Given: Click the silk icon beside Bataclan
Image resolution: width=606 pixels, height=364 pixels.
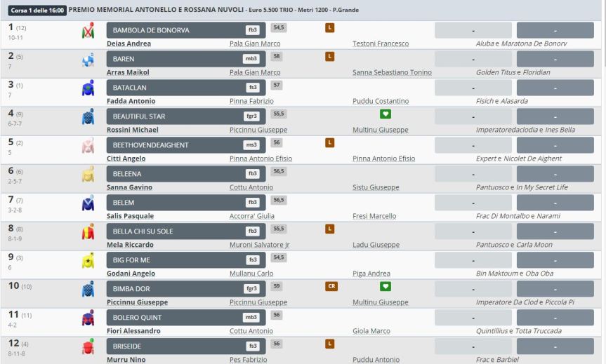Looking at the screenshot, I should 88,89.
